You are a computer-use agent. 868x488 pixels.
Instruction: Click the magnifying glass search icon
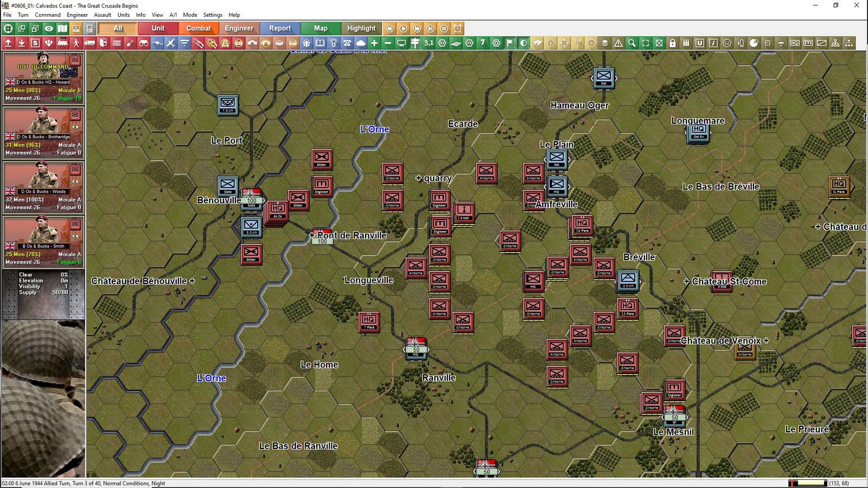point(632,43)
